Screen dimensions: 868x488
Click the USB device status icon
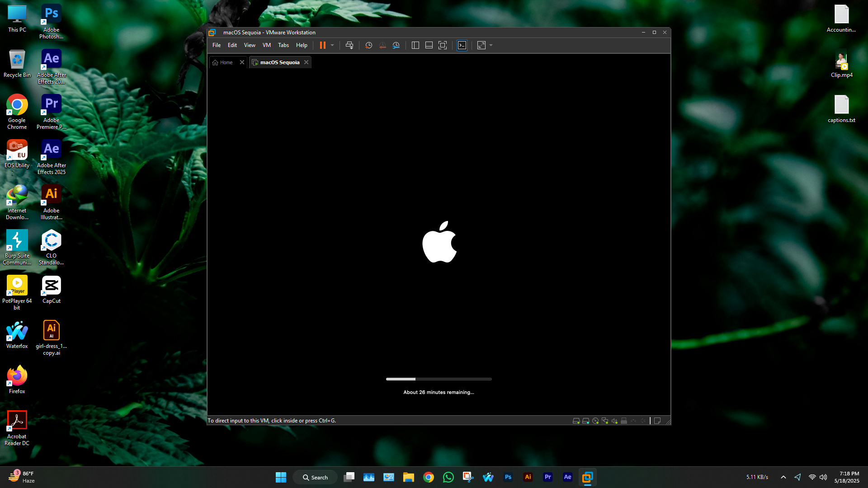[624, 421]
